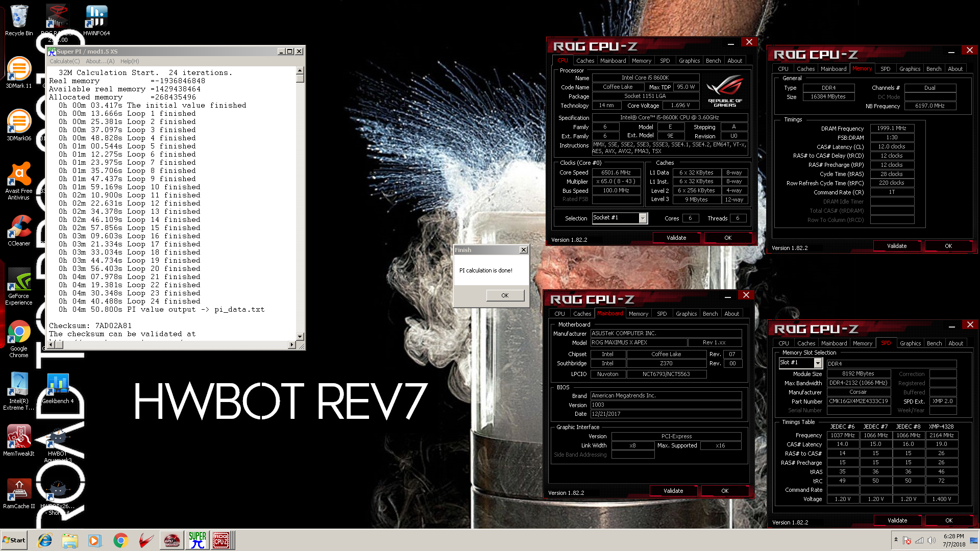
Task: Click OK in CPU-Z SPD window
Action: [x=948, y=520]
